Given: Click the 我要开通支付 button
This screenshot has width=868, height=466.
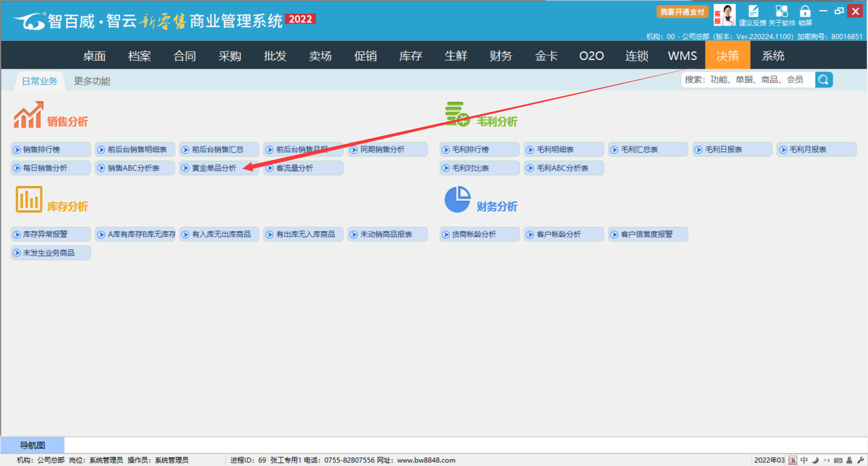Looking at the screenshot, I should [682, 12].
